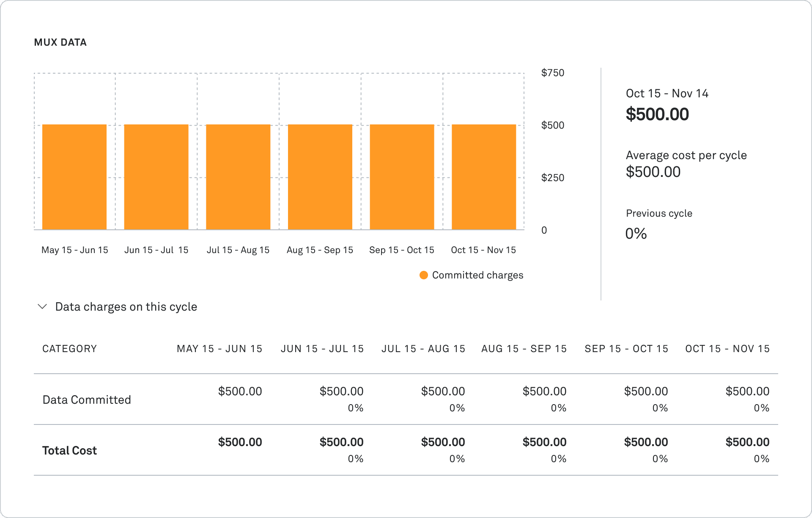Screen dimensions: 812x518
Task: Select the Jun 15 - Jul 15 bar
Action: (156, 176)
